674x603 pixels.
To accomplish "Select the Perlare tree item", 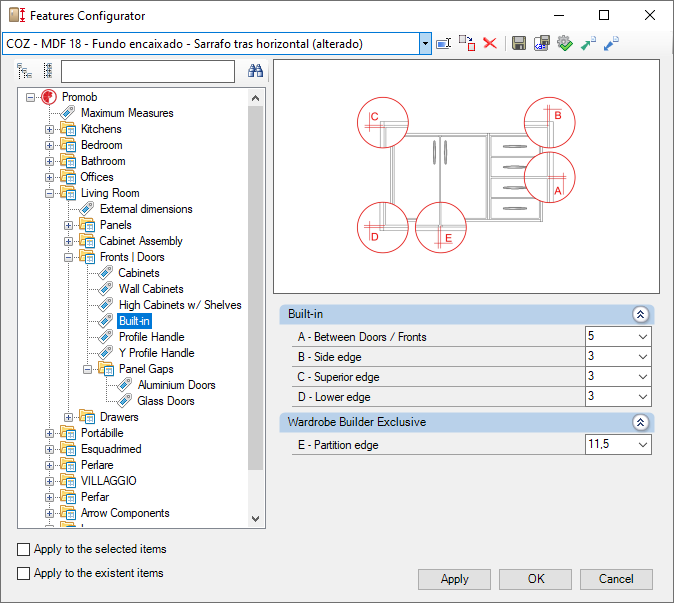I will [x=97, y=465].
